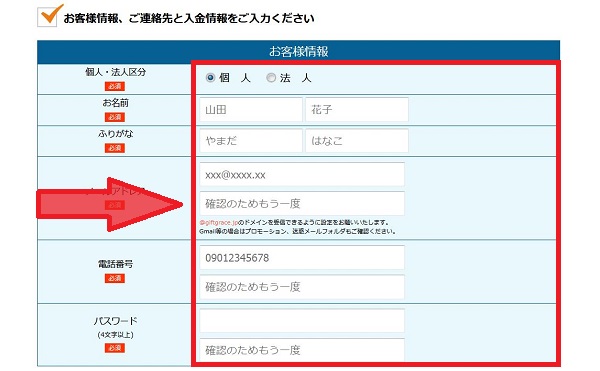Click the Gmail promotion folder note text
Screen dimensions: 600x371
pyautogui.click(x=297, y=231)
